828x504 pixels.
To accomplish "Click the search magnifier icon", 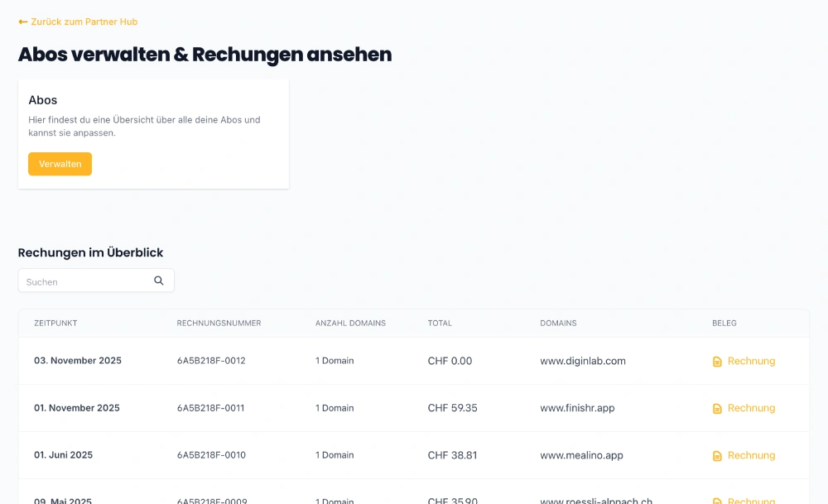I will (x=159, y=281).
